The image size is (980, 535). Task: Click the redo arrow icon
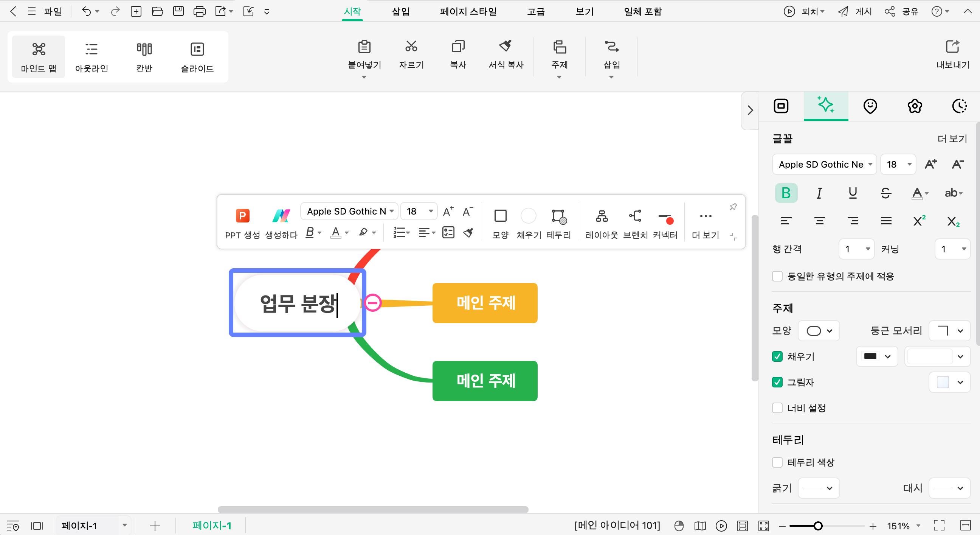(115, 11)
